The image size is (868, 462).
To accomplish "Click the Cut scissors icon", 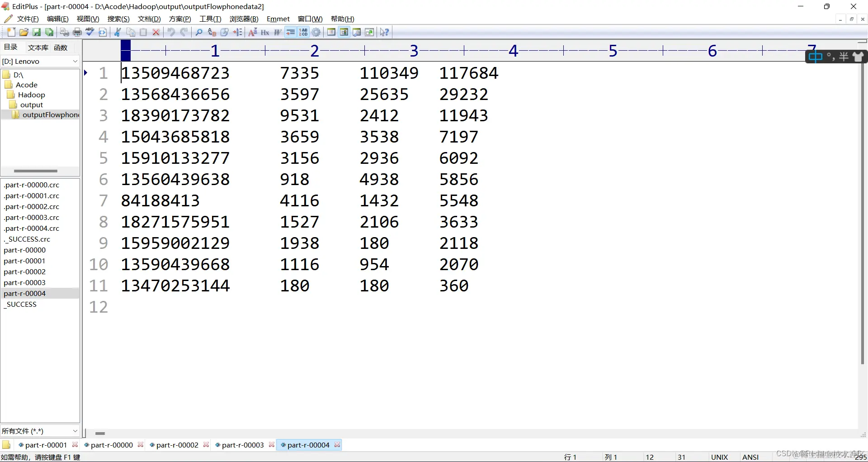I will click(118, 32).
